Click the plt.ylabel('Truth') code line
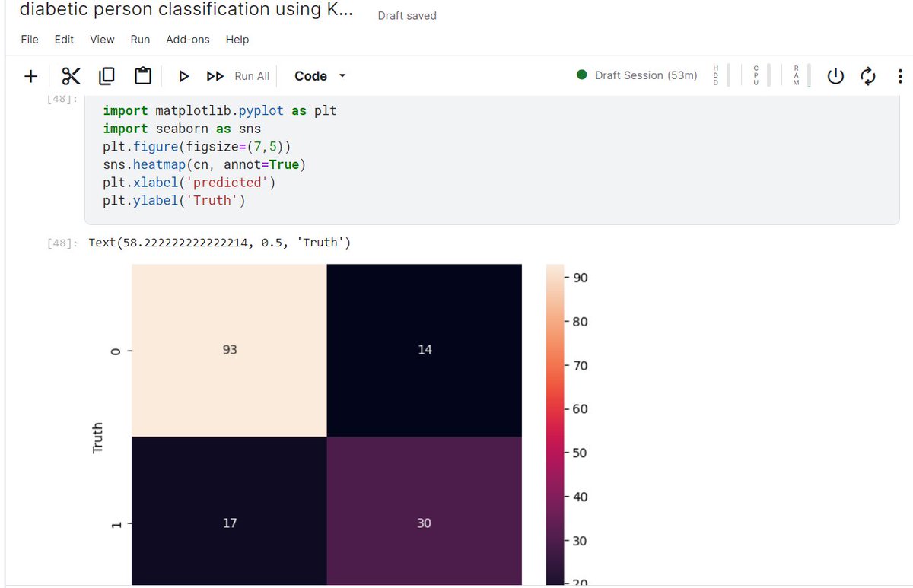 pyautogui.click(x=174, y=201)
